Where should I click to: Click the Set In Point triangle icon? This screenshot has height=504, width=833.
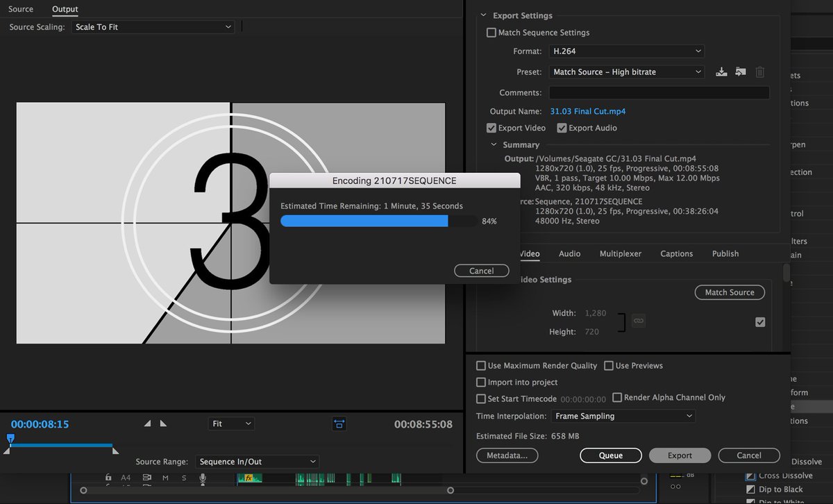coord(147,423)
